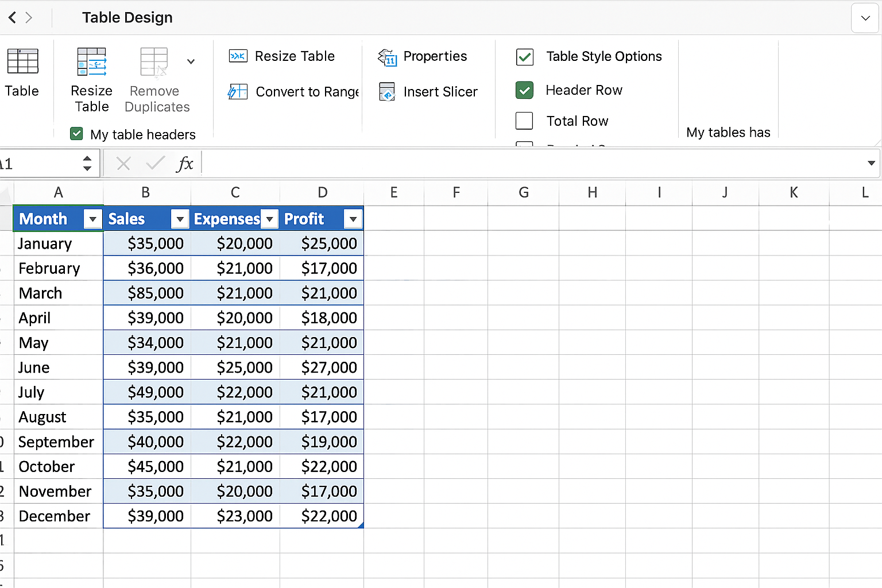
Task: Open the Profit column filter dropdown
Action: coord(353,219)
